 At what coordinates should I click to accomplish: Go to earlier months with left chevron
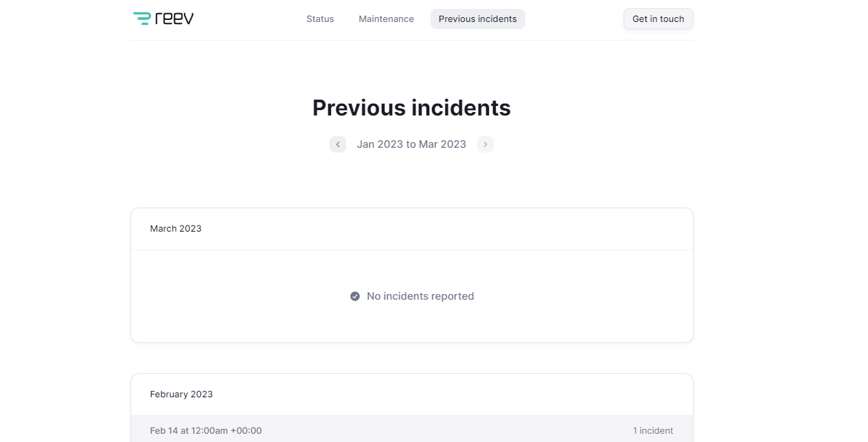click(x=338, y=144)
